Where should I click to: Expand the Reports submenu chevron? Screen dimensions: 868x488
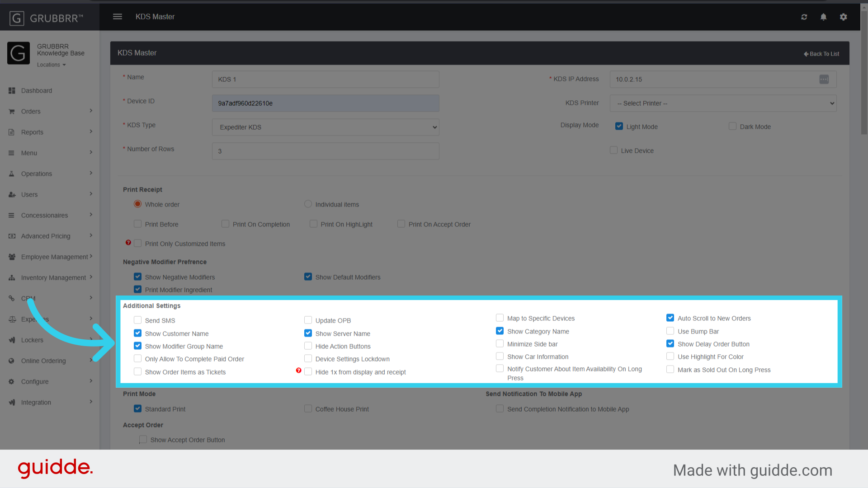click(91, 131)
